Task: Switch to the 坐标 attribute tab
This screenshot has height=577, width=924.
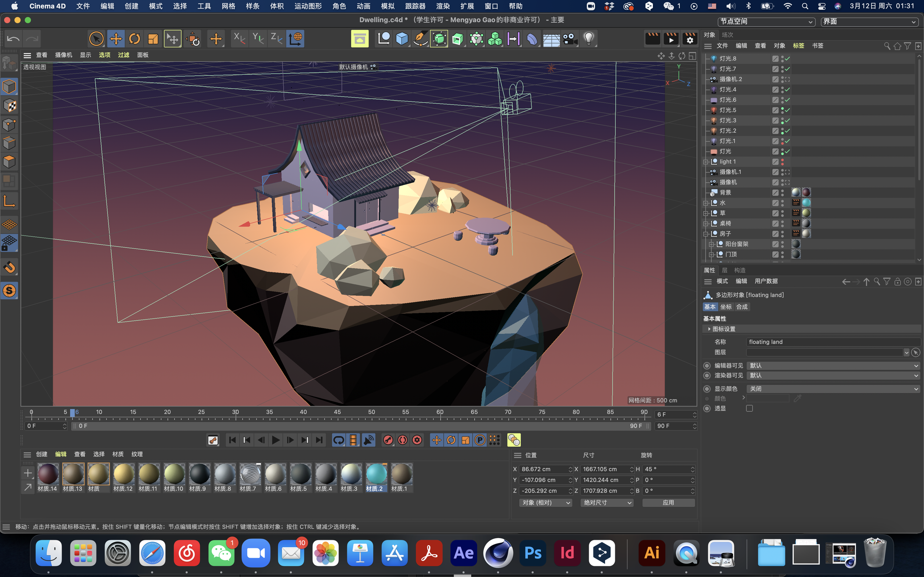Action: click(x=726, y=307)
